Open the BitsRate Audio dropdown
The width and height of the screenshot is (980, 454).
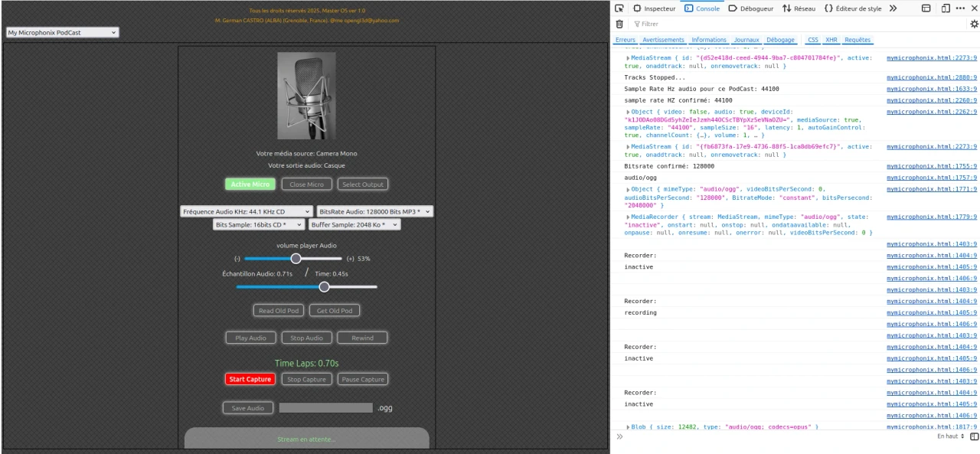(375, 211)
